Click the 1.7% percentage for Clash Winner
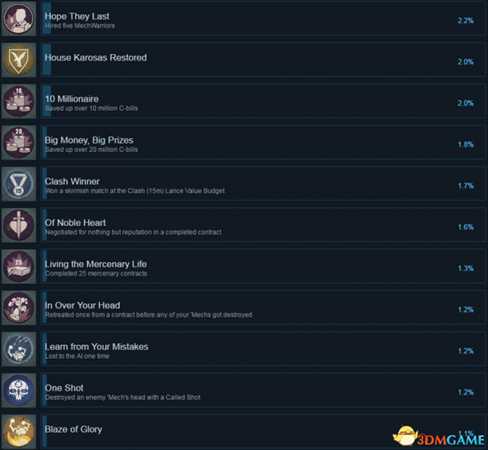The height and width of the screenshot is (450, 488). 466,186
